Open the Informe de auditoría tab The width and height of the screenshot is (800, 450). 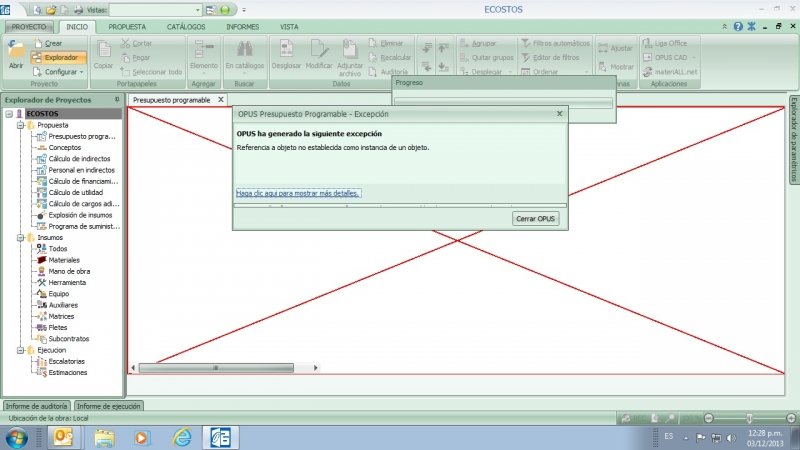click(37, 406)
